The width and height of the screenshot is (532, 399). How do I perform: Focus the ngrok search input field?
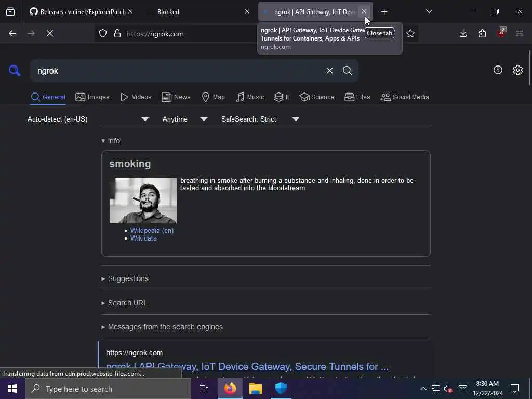178,71
